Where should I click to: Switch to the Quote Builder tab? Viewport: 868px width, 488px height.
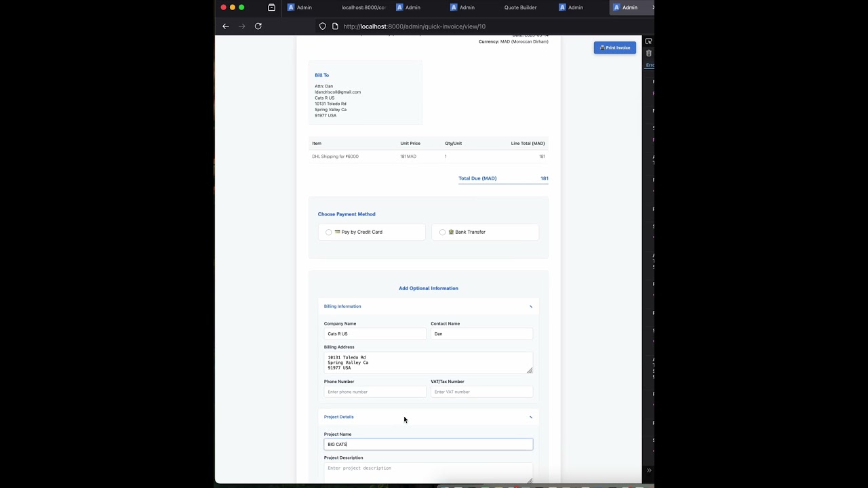(520, 7)
